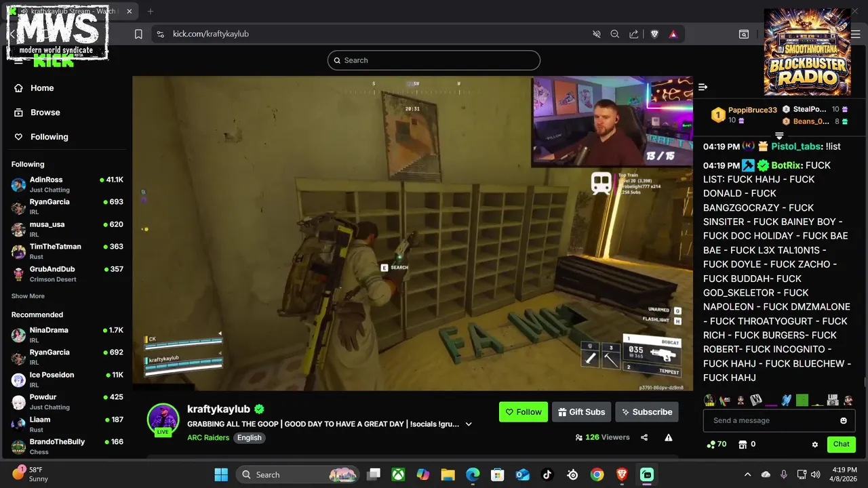
Task: Open GrubAndDub Crimson Desert stream
Action: click(x=67, y=273)
